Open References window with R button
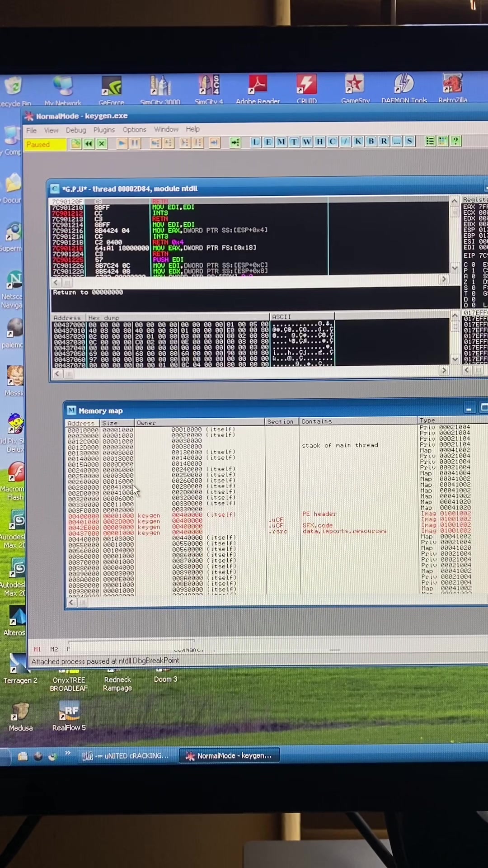 point(384,141)
